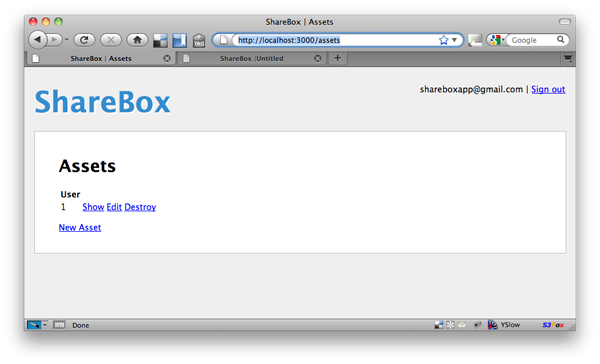Focus the Google search field
Viewport: 600px width, 364px height.
click(532, 40)
